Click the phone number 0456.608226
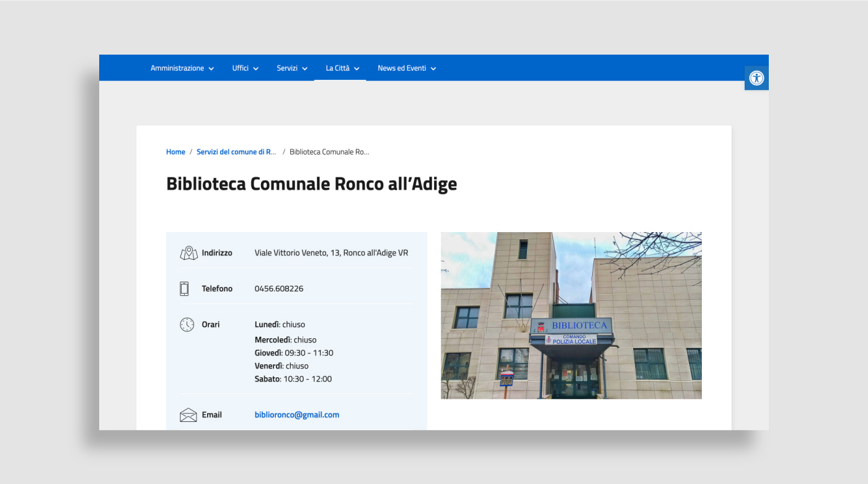 [x=279, y=289]
